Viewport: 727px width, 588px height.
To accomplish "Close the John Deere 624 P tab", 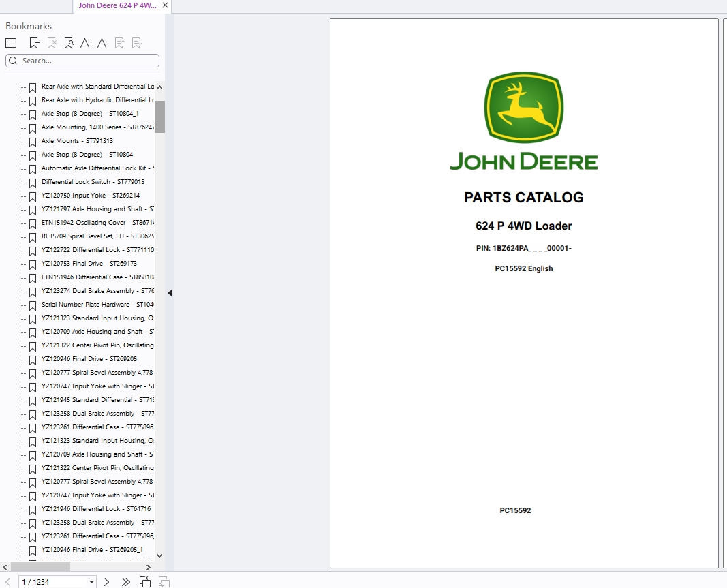I will (x=165, y=5).
